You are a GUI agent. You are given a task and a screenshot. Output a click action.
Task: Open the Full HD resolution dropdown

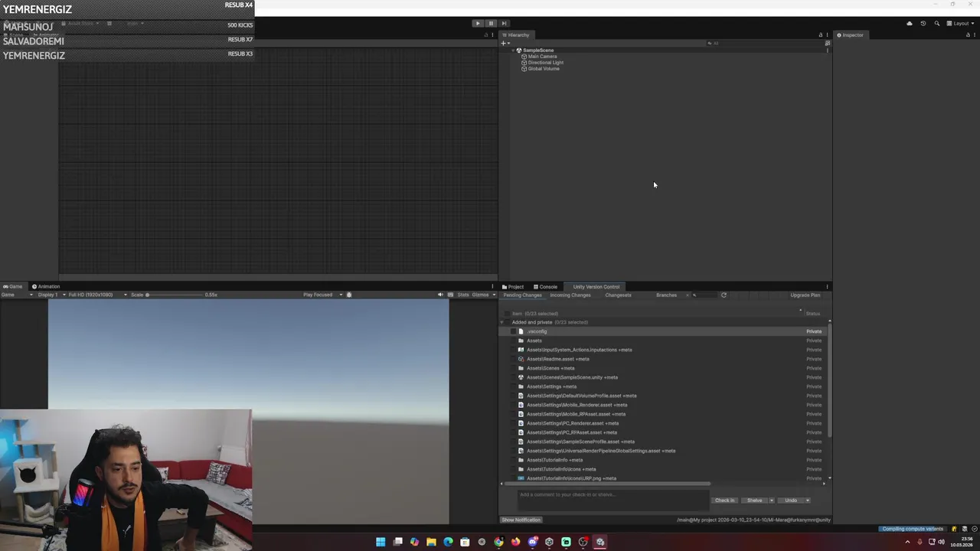click(96, 295)
